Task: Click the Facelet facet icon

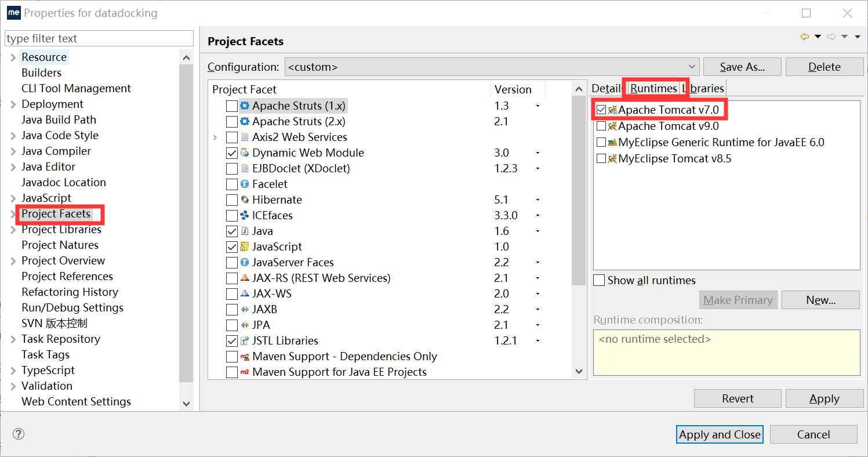Action: pos(245,184)
